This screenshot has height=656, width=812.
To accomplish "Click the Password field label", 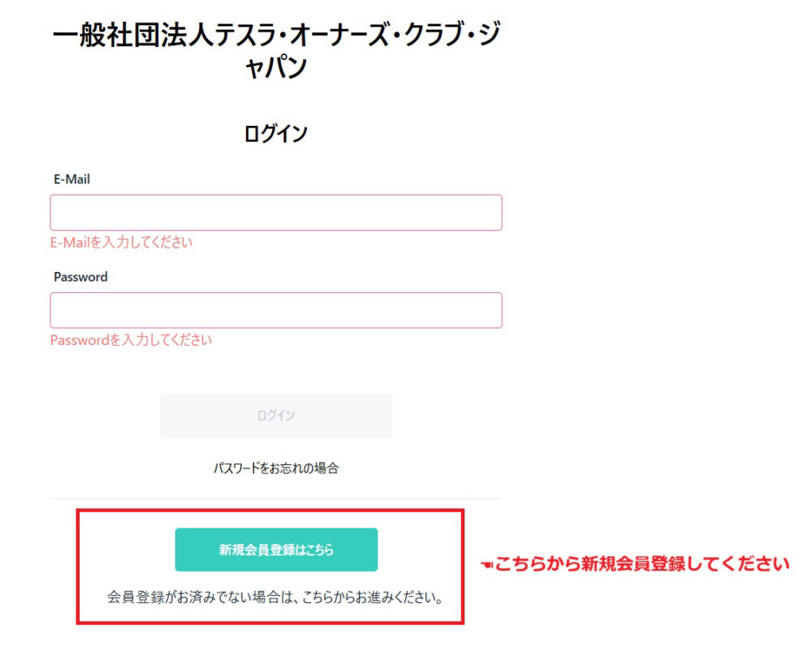I will click(80, 277).
